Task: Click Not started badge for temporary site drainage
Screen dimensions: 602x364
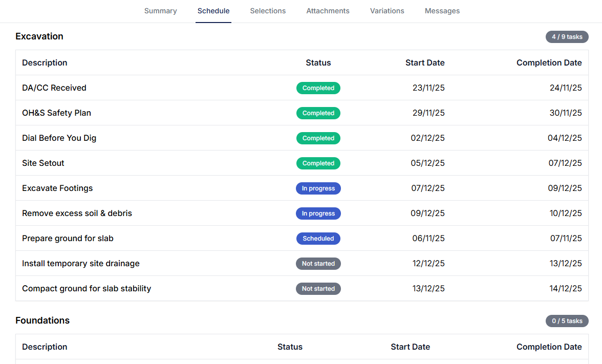Action: (318, 264)
